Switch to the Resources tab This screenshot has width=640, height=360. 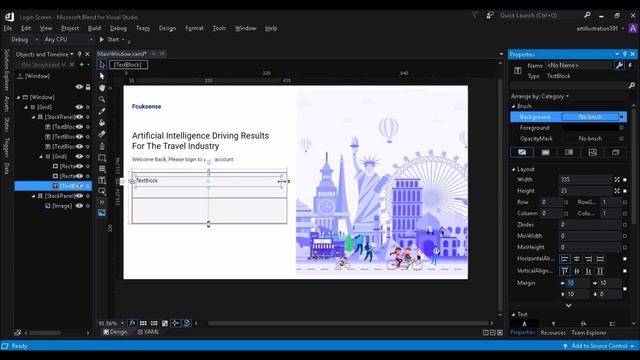[553, 333]
